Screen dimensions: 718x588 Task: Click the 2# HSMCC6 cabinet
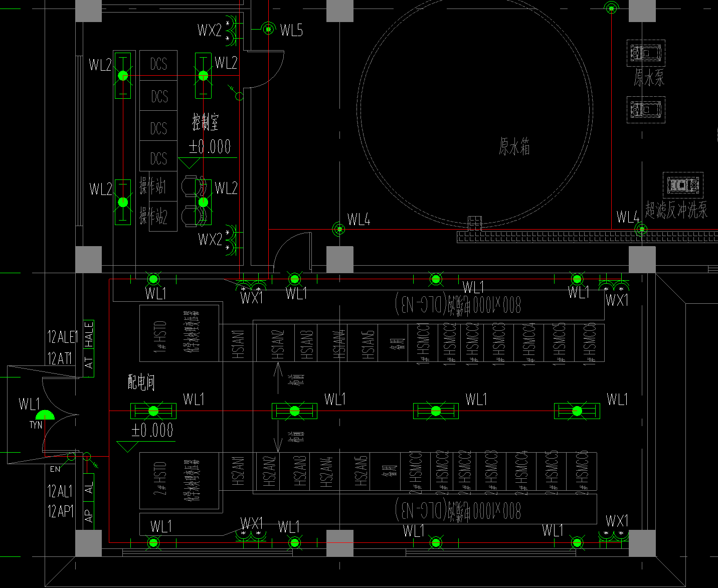pyautogui.click(x=582, y=471)
